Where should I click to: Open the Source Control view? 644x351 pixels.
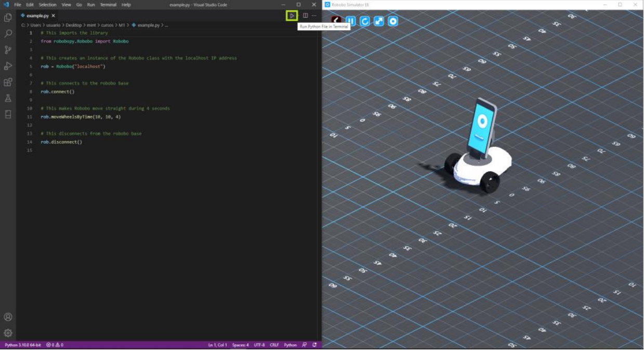coord(8,50)
